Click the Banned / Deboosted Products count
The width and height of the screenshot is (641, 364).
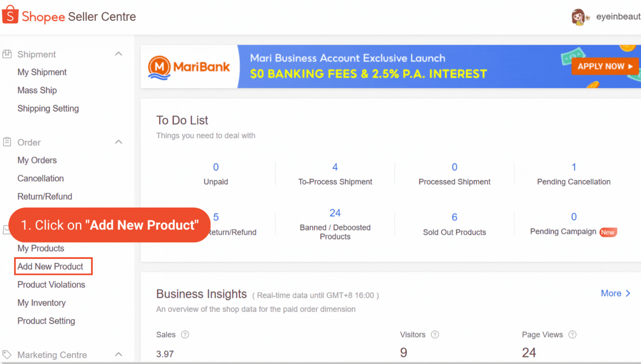click(335, 213)
